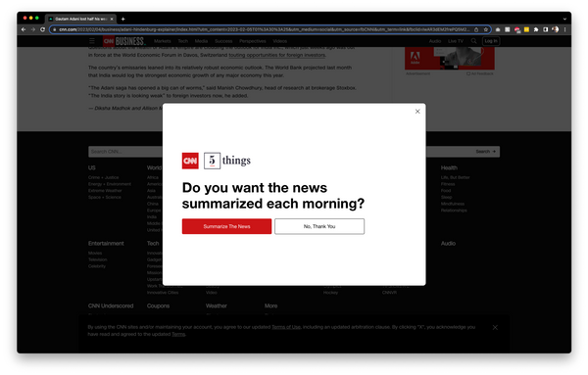Open the Entertainment footer section
Image resolution: width=588 pixels, height=375 pixels.
click(x=106, y=244)
